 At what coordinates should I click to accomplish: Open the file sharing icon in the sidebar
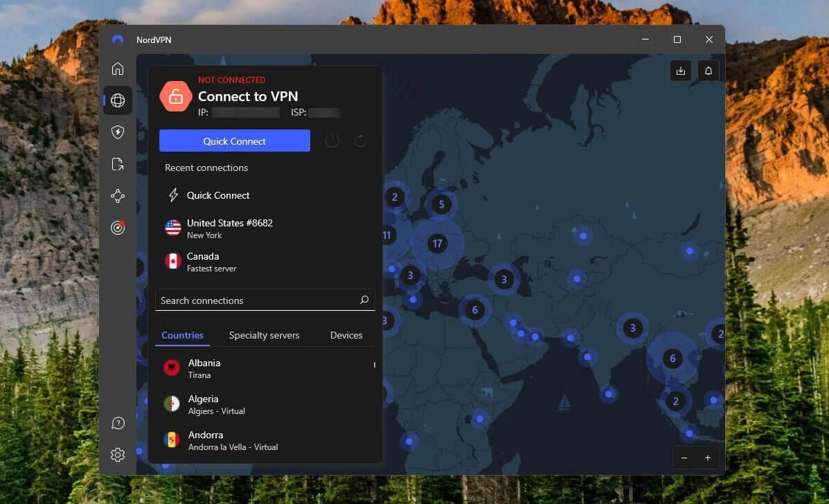coord(117,164)
